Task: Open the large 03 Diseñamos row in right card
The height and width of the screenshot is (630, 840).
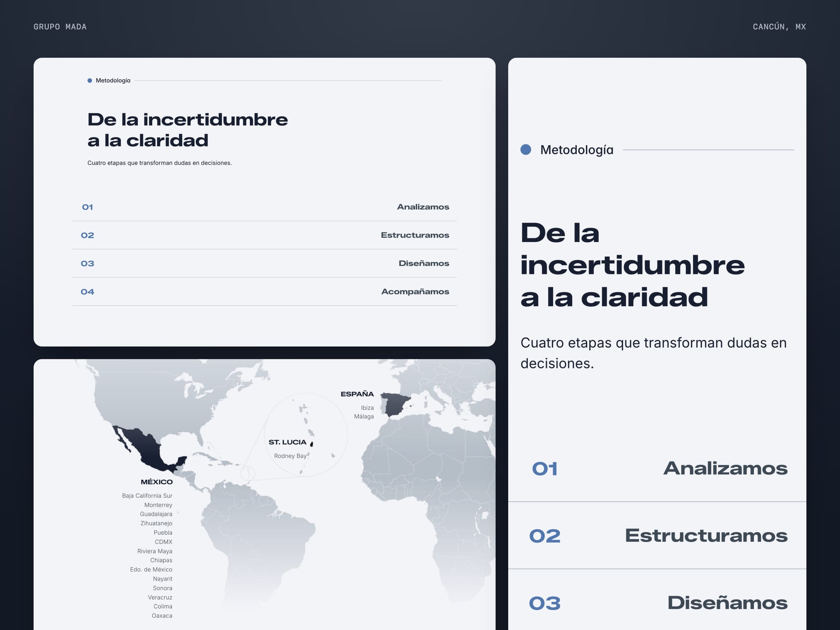Action: tap(657, 600)
